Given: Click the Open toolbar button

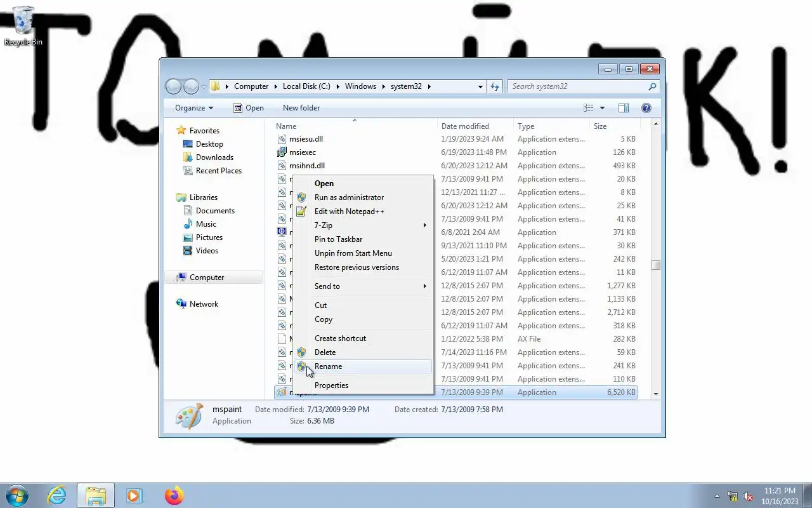Looking at the screenshot, I should [248, 108].
